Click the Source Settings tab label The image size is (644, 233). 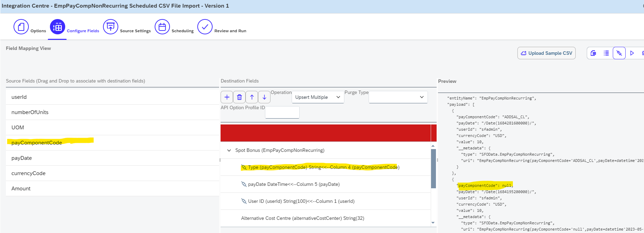pos(135,31)
